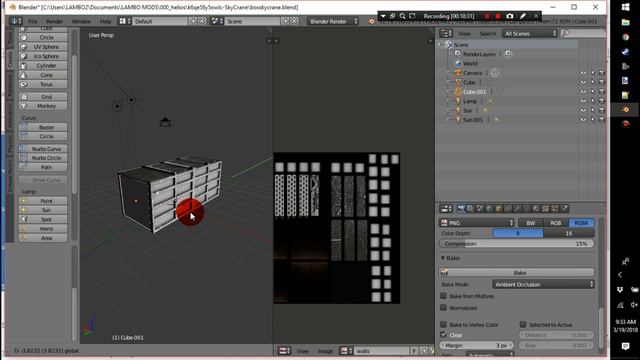Open the File menu
This screenshot has width=640, height=360.
point(33,21)
